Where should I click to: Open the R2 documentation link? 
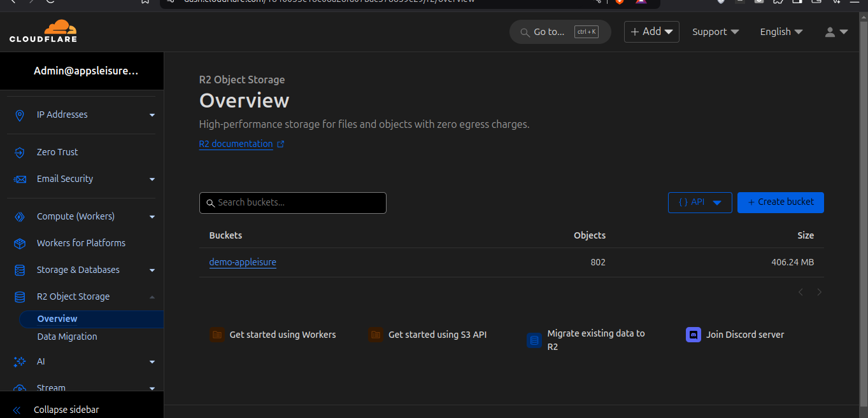pos(236,144)
